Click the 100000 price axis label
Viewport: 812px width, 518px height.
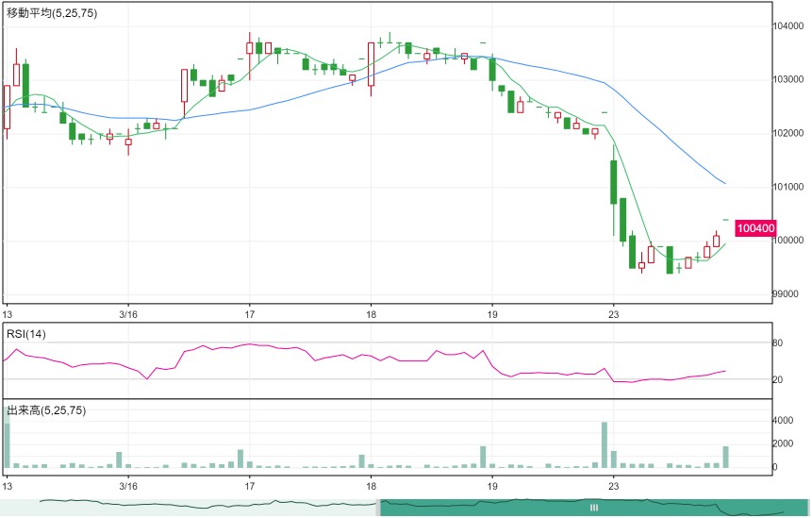[x=788, y=241]
